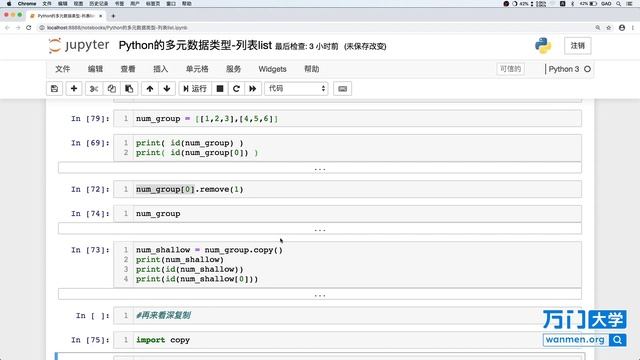The image size is (640, 360).
Task: Click the line num_shallow = num_group.copy()
Action: point(209,250)
